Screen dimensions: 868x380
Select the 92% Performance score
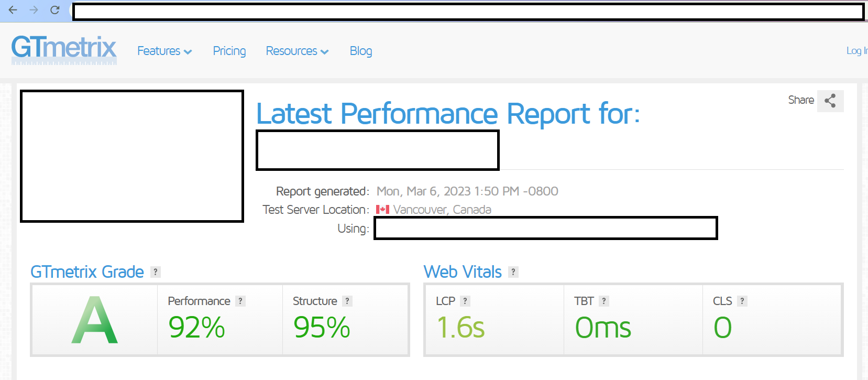coord(196,328)
